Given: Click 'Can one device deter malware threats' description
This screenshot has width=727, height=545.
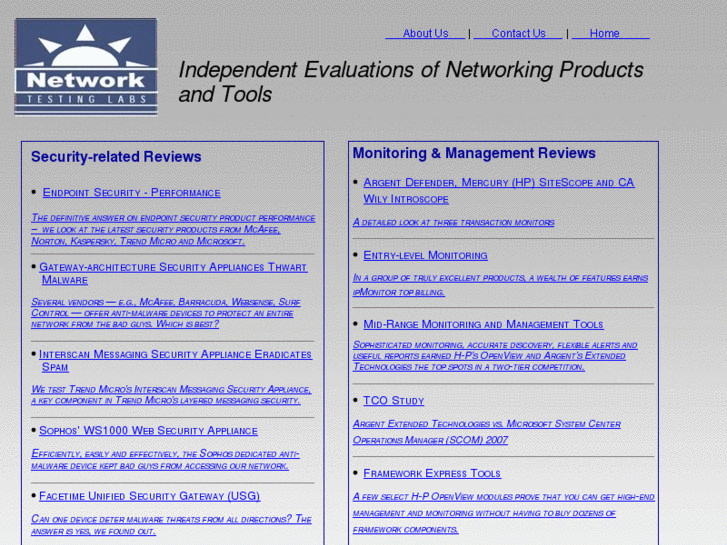Looking at the screenshot, I should (x=171, y=525).
